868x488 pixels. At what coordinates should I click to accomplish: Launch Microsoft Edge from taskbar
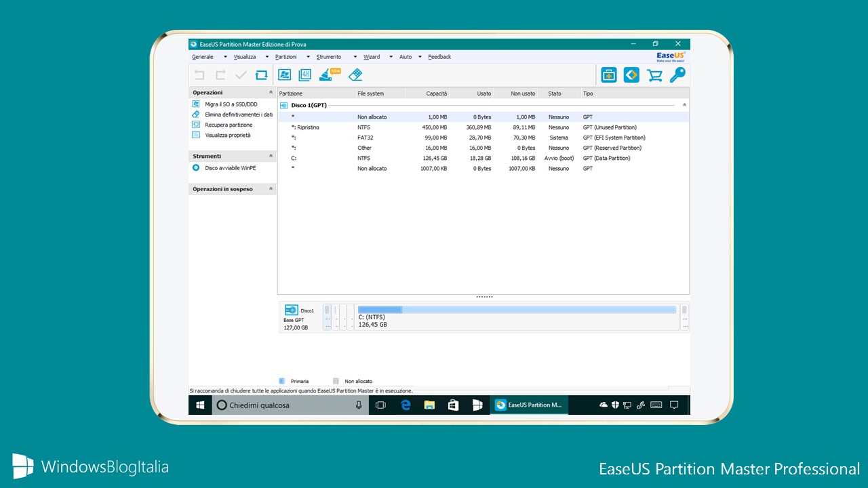click(406, 405)
